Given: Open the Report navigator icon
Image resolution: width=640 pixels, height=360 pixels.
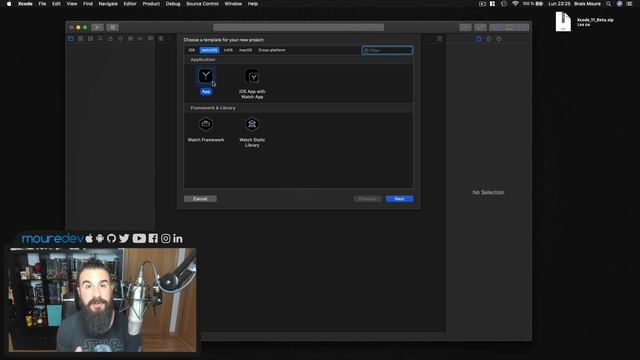Looking at the screenshot, I should click(151, 39).
